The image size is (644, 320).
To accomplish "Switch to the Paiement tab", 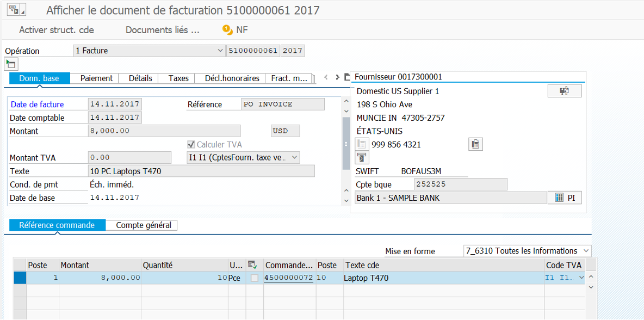I will (96, 78).
